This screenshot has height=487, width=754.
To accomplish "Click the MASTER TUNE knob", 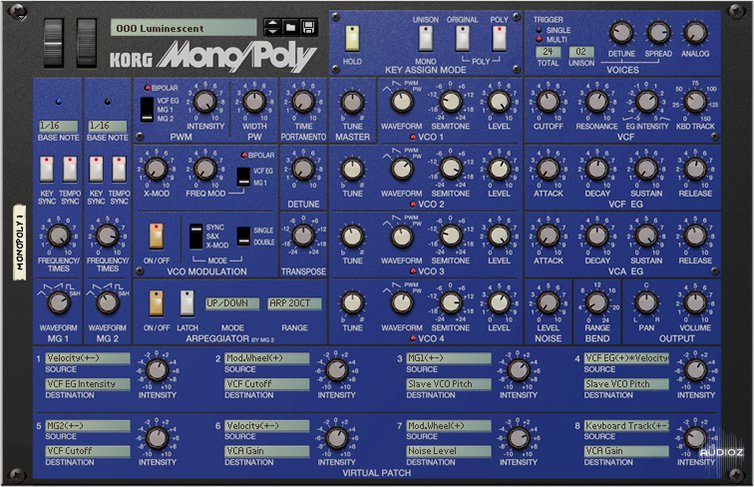I will pos(352,102).
